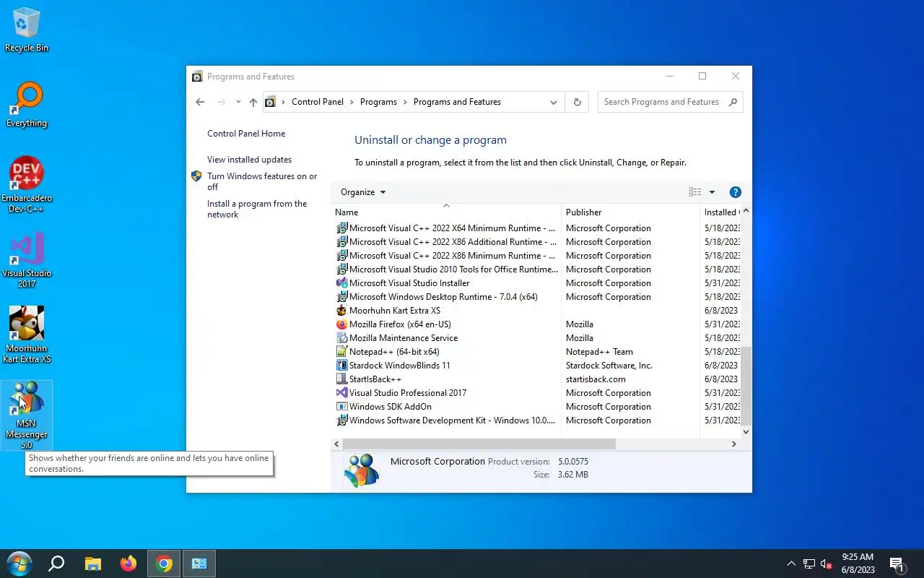Click the network tray icon

[809, 564]
